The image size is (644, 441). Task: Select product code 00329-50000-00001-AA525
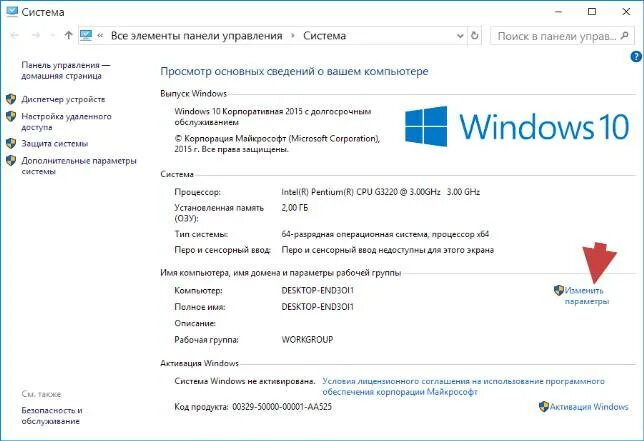pos(282,407)
